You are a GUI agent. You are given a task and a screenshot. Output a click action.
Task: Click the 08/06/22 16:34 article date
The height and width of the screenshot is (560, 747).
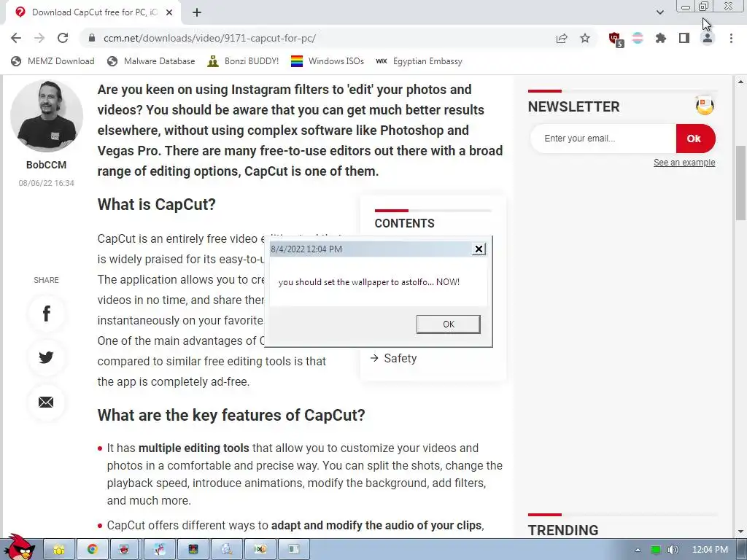pos(46,183)
